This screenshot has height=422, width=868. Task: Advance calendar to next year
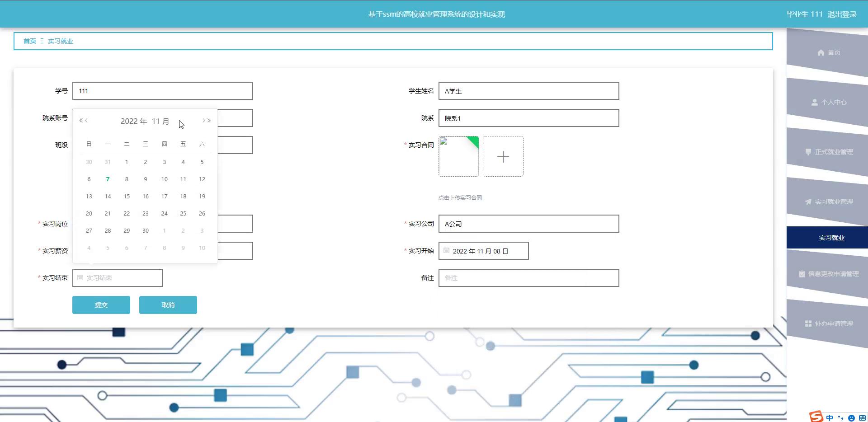click(x=209, y=121)
